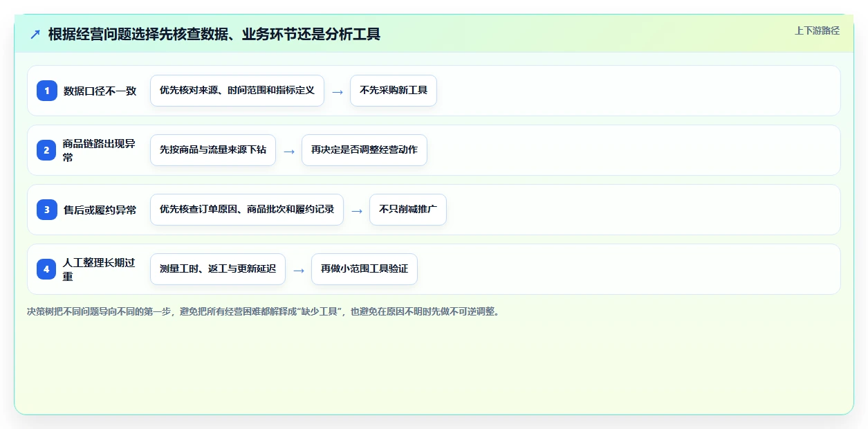
Task: Click the 数据口径不一致 label
Action: click(100, 91)
